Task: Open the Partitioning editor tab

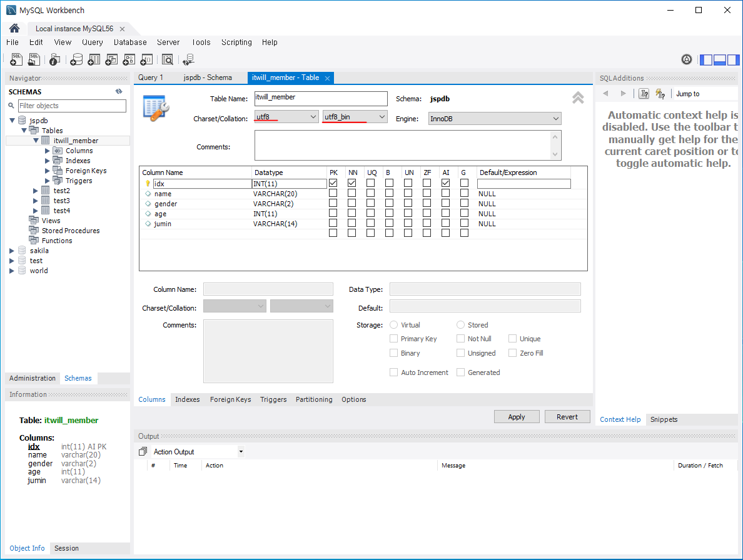Action: 314,399
